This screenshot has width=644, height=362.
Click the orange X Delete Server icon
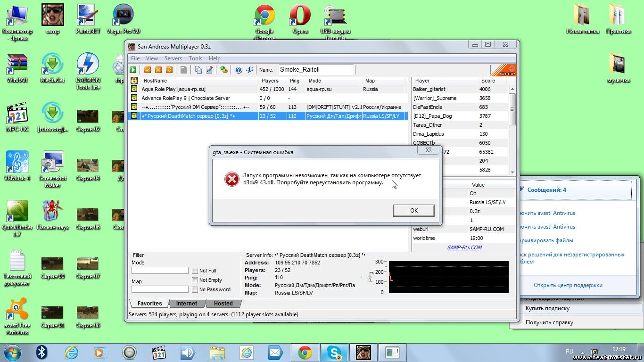(158, 70)
